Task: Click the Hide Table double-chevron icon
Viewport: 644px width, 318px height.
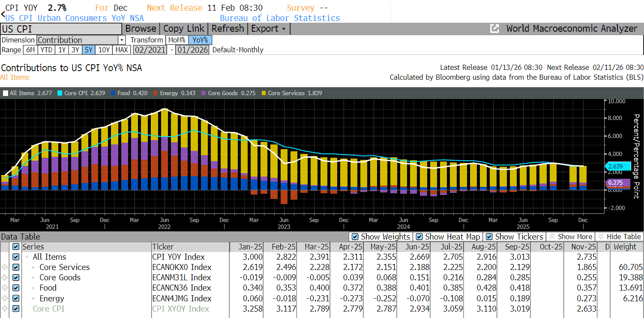Action: click(601, 237)
